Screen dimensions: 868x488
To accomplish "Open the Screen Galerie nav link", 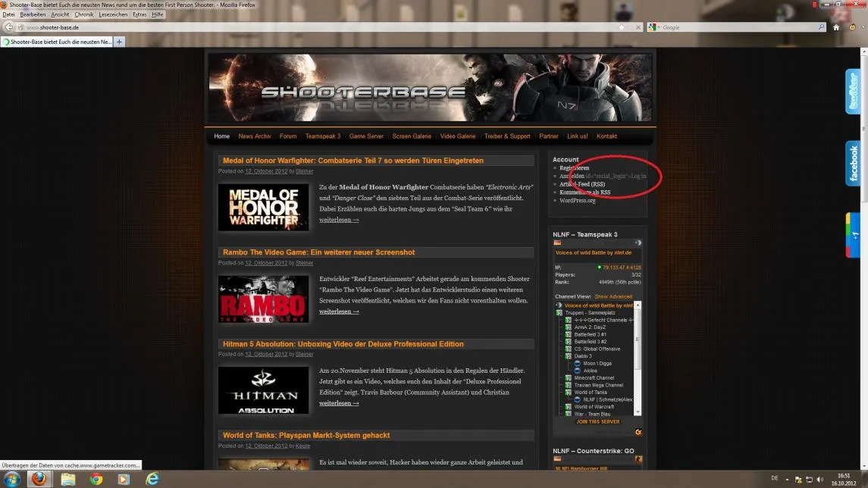I will pos(412,136).
